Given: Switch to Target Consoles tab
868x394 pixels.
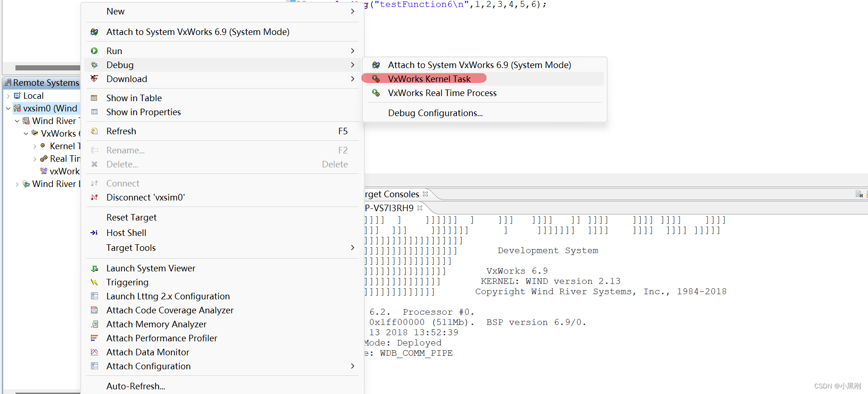Looking at the screenshot, I should click(x=392, y=194).
